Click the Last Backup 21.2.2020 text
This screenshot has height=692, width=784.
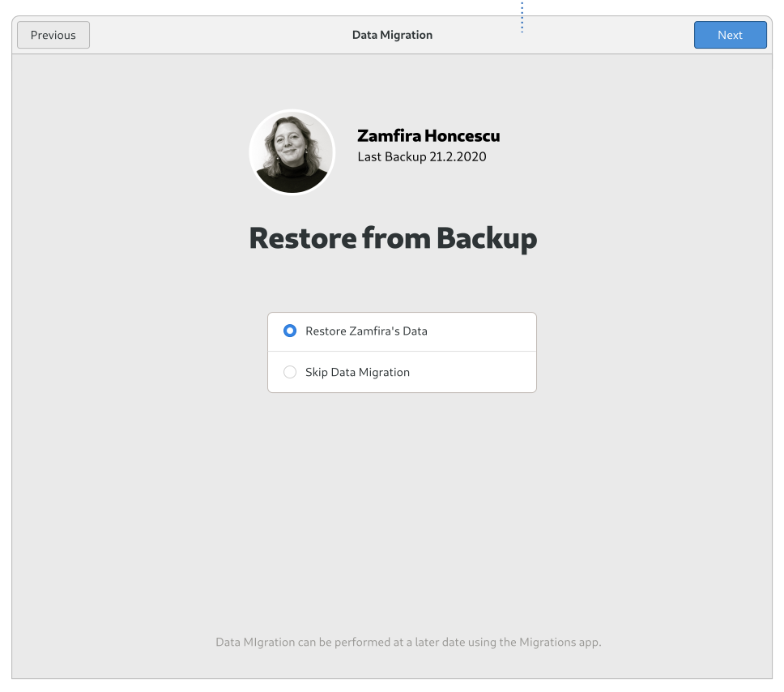click(421, 156)
